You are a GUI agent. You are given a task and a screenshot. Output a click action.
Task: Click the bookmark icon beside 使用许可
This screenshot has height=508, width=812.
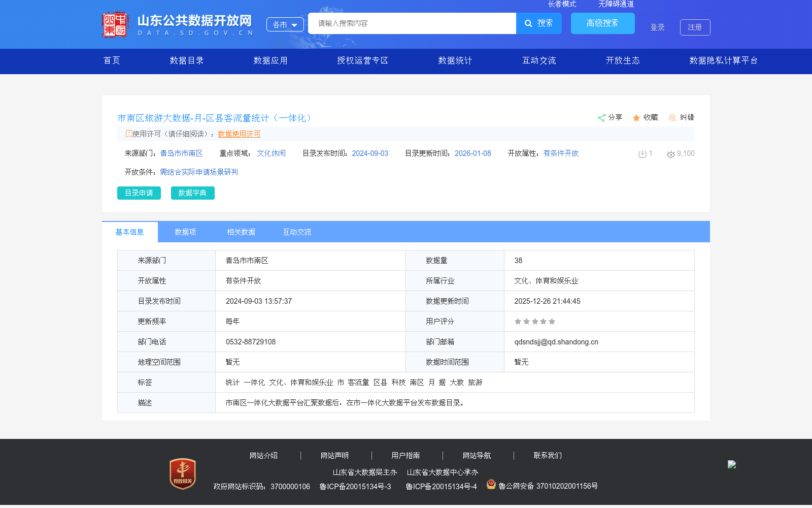pos(129,134)
